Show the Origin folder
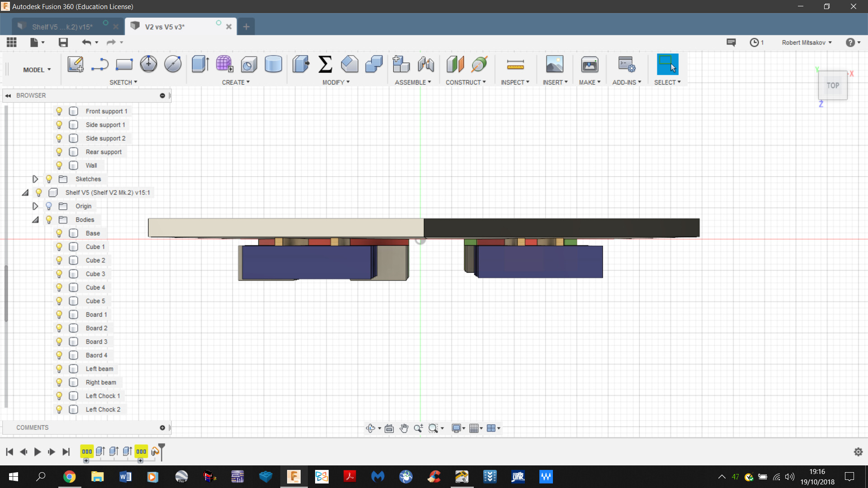The width and height of the screenshot is (868, 488). click(x=49, y=206)
